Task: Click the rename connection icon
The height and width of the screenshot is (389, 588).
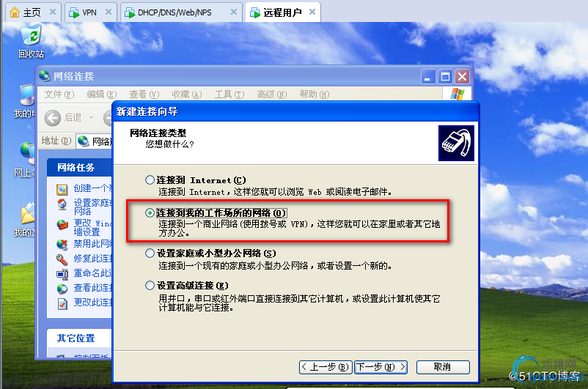Action: 62,274
